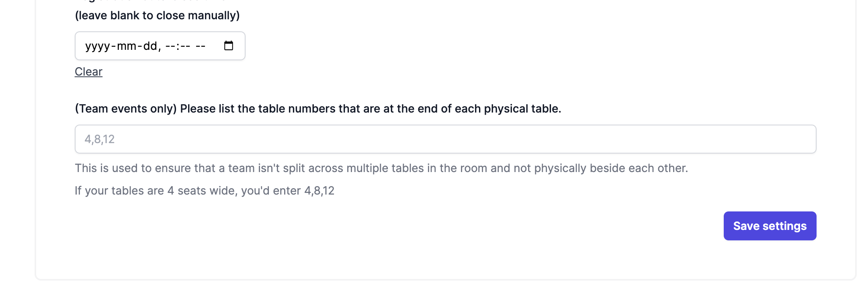Screen dimensions: 868x287
Task: Open the calendar date picker icon
Action: point(228,46)
